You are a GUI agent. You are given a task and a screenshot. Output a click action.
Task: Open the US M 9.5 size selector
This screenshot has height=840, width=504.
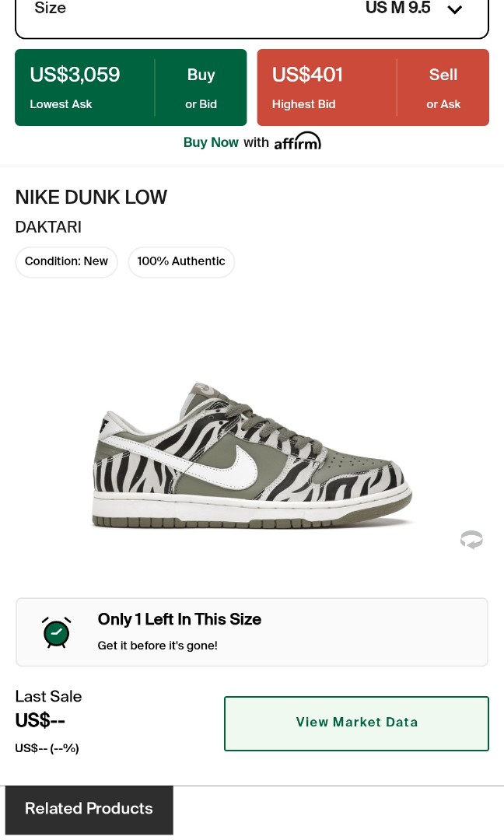click(397, 9)
